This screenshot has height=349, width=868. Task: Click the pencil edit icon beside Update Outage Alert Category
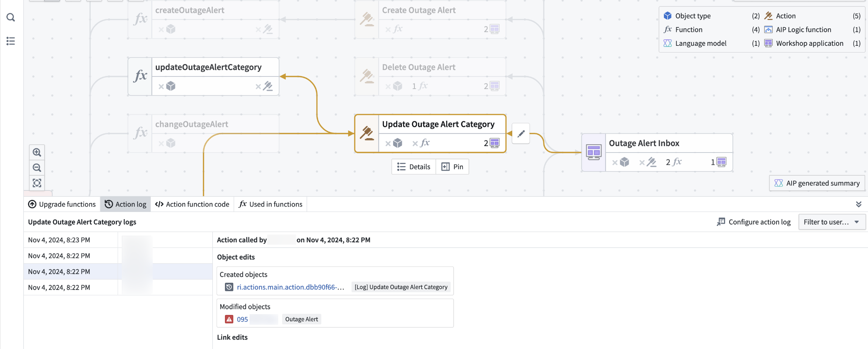(521, 134)
